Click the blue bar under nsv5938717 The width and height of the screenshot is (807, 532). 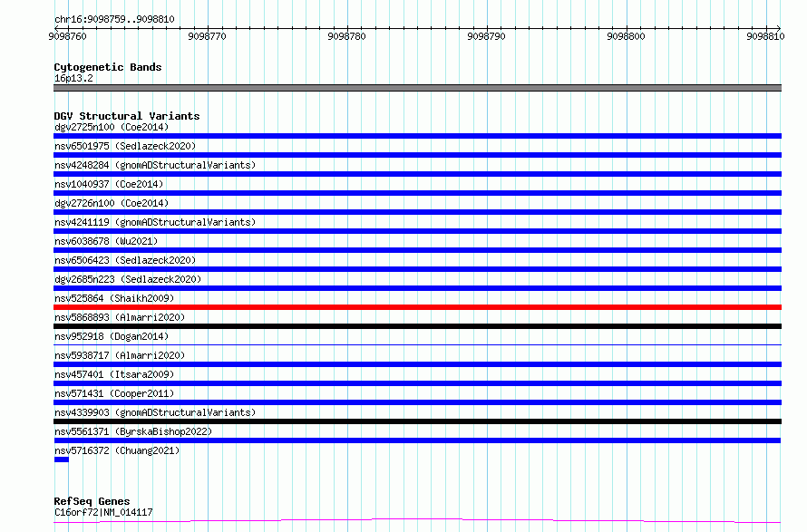417,364
